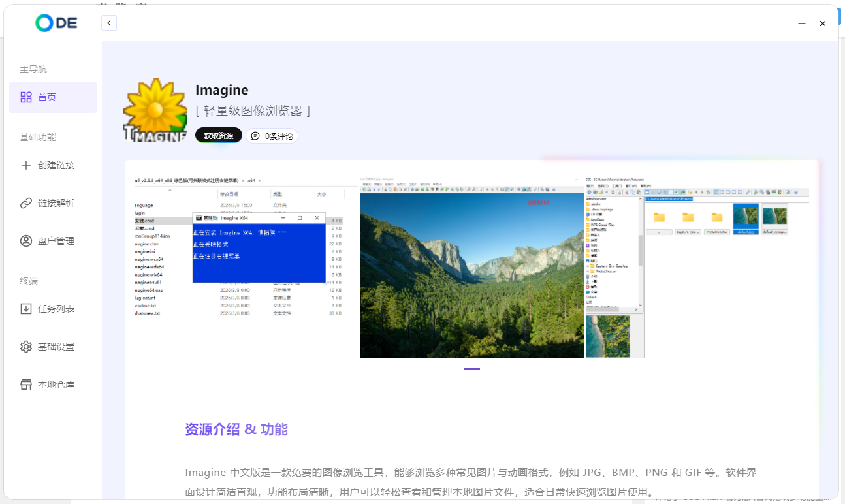Click the ODE logo

(x=57, y=23)
